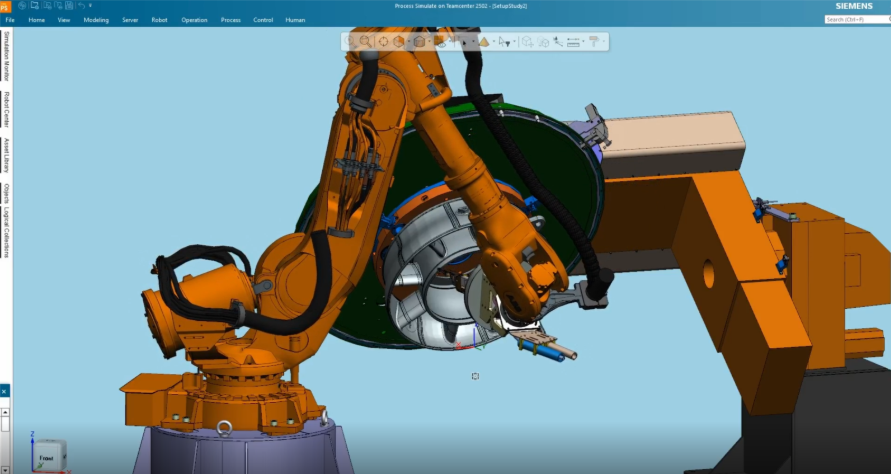
Task: Click the Front face of the navigation cube
Action: [47, 457]
